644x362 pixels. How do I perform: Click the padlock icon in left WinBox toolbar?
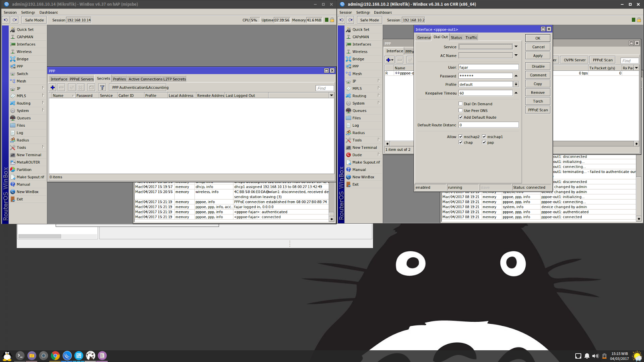332,20
